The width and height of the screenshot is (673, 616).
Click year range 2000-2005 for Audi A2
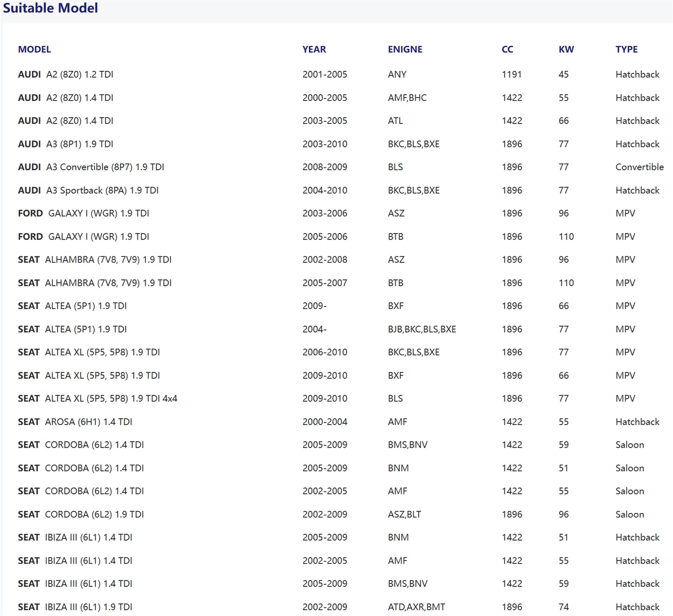point(325,98)
